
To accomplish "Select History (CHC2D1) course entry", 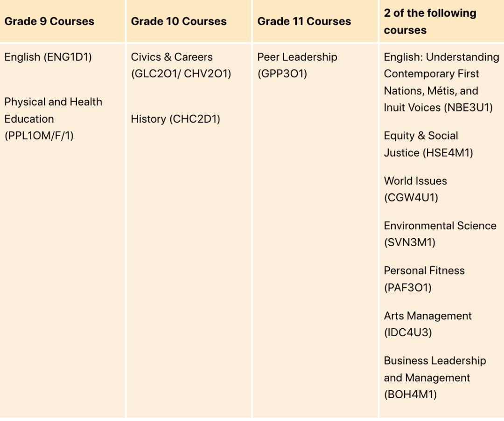I will coord(175,119).
